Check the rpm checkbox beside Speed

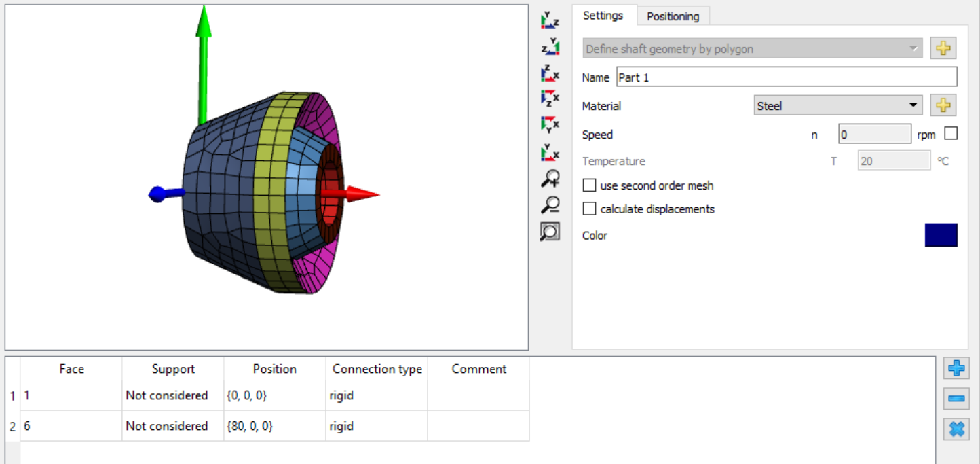(x=951, y=133)
